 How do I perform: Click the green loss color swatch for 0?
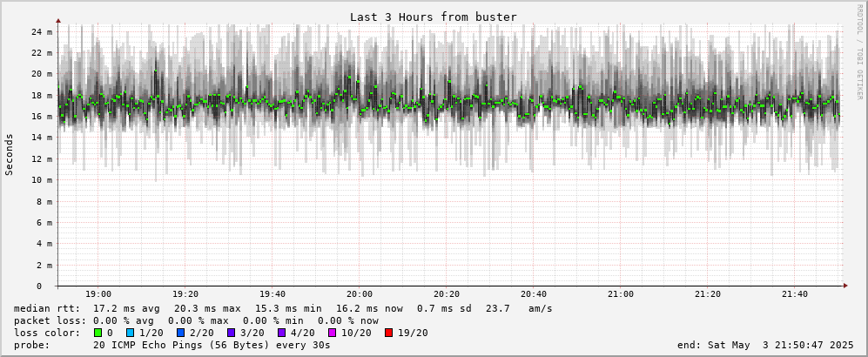coord(98,333)
